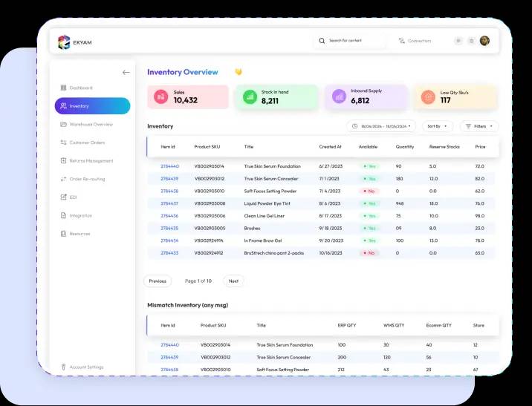Click the Resources book icon
532x406 pixels.
pyautogui.click(x=63, y=234)
